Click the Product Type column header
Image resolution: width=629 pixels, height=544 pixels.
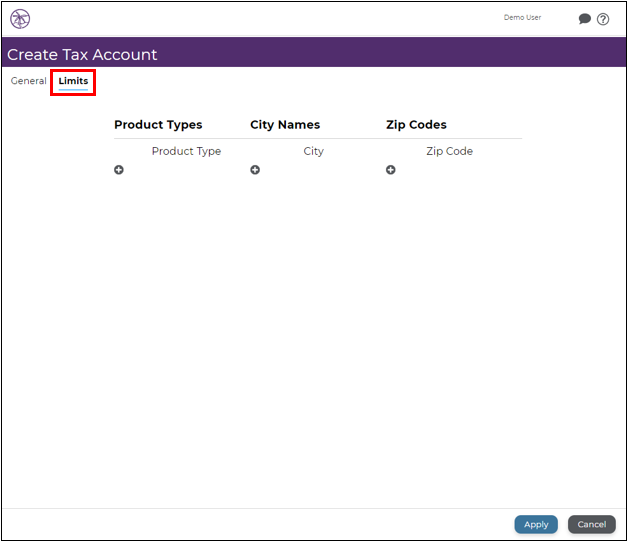[186, 151]
